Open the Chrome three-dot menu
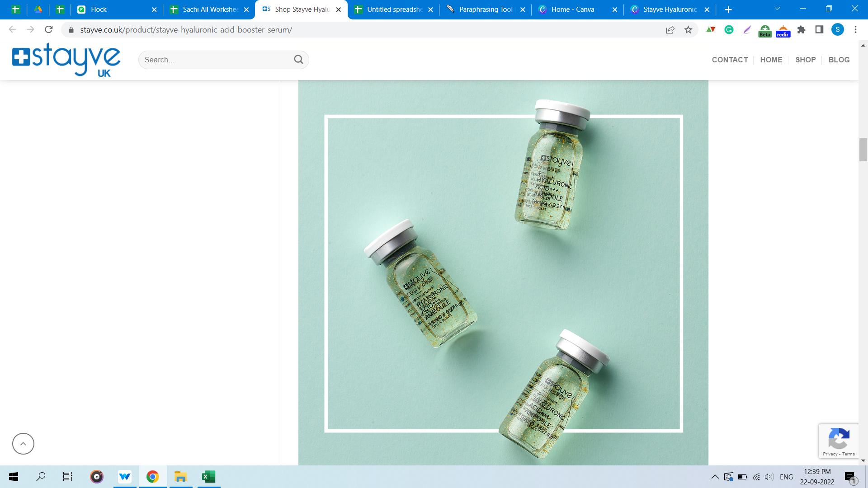 (x=855, y=30)
